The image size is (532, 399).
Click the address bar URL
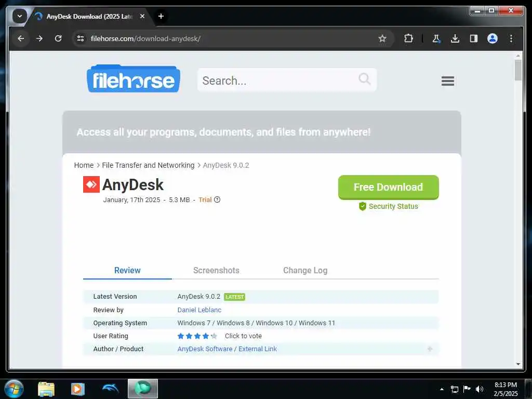145,38
